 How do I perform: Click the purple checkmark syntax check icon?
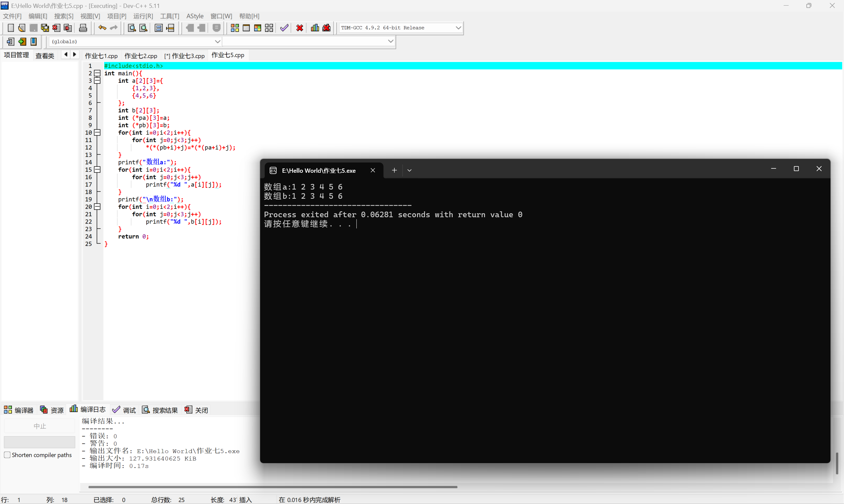284,28
